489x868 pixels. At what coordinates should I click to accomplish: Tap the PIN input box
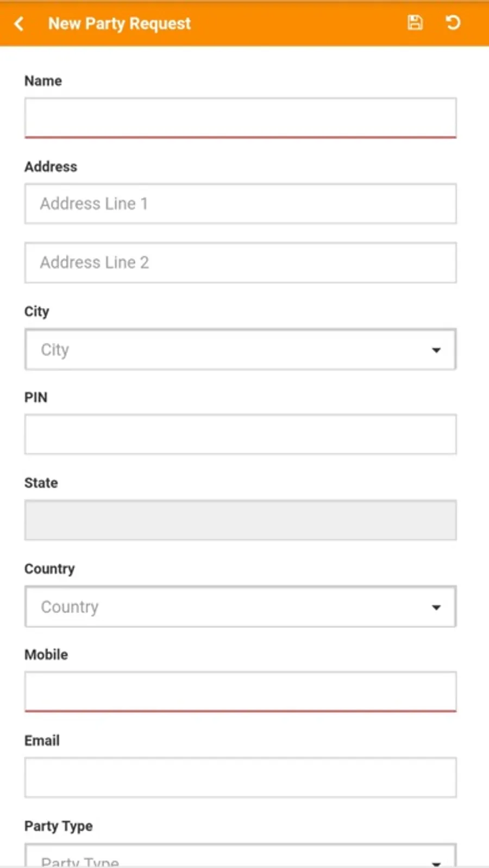coord(240,435)
